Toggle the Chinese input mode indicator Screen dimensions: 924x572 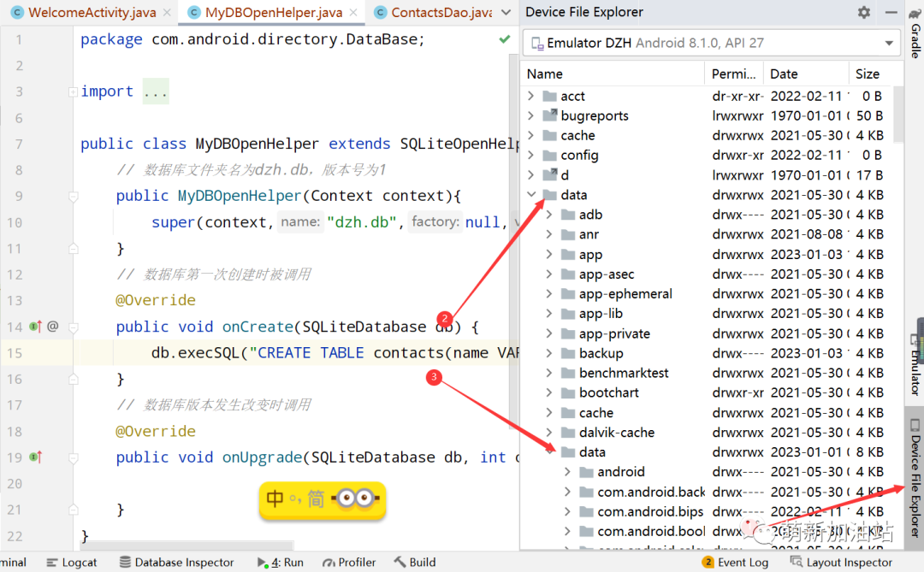[x=275, y=499]
